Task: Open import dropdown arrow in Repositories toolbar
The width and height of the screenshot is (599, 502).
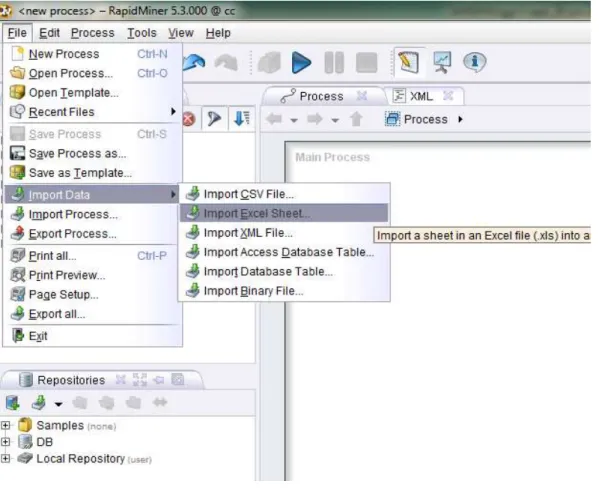Action: [58, 404]
